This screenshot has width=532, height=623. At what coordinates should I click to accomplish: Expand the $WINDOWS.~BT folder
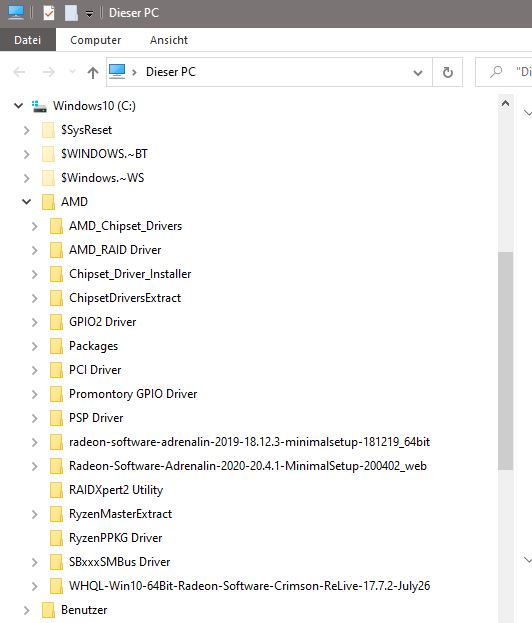pos(27,154)
